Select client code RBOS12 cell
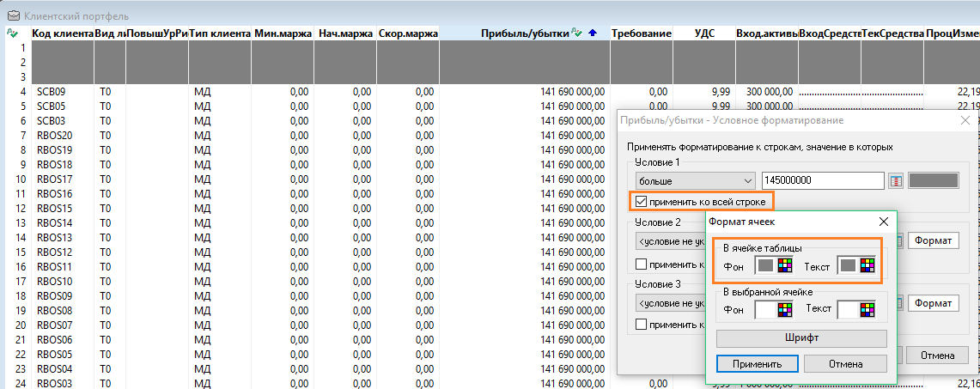 [x=63, y=252]
